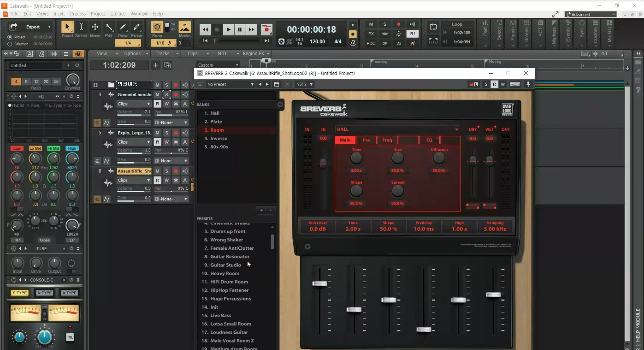Screen dimensions: 644x350
Task: Enable input echo on GrenadeLauncher track
Action: (185, 94)
